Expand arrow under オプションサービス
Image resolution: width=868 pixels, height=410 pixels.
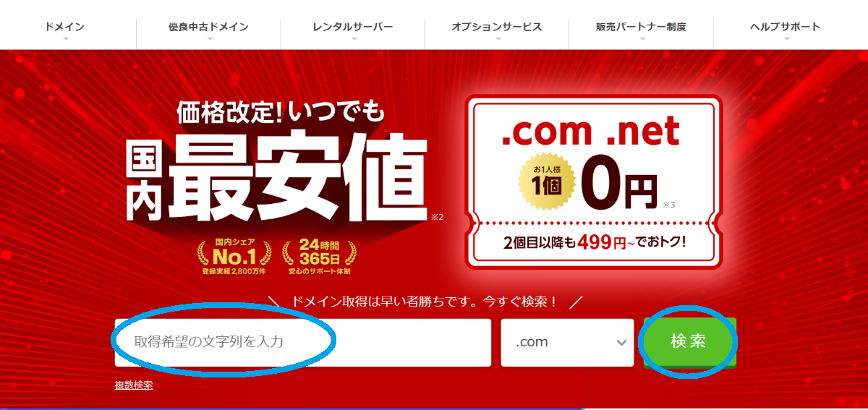click(497, 38)
